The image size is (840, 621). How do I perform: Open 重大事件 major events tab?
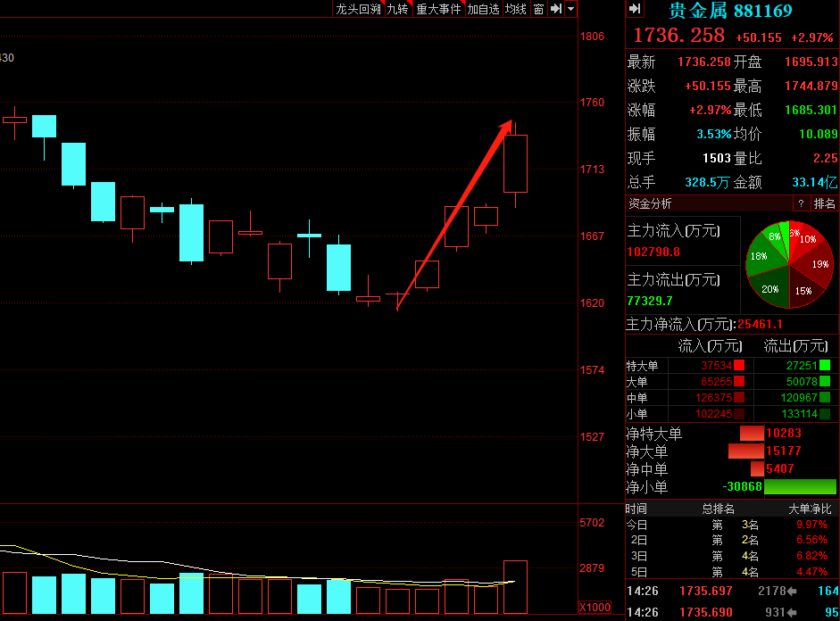pyautogui.click(x=438, y=9)
